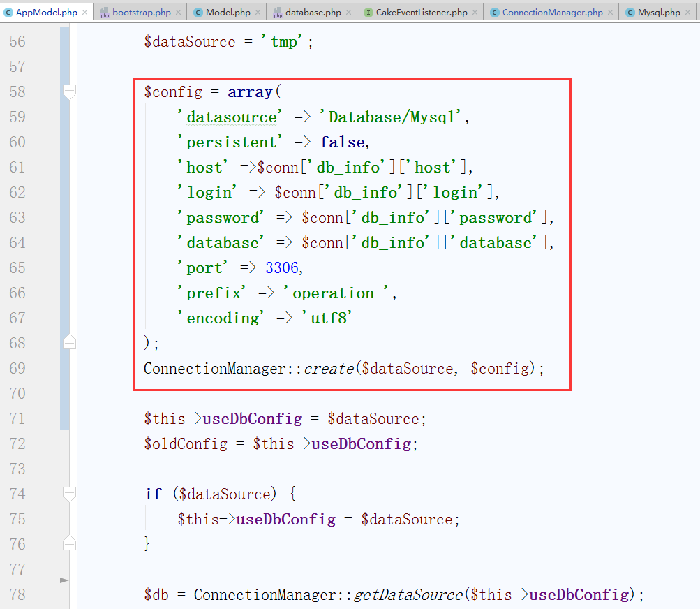Click the CakeEventListener.php interface icon
The image size is (700, 609).
click(x=368, y=13)
